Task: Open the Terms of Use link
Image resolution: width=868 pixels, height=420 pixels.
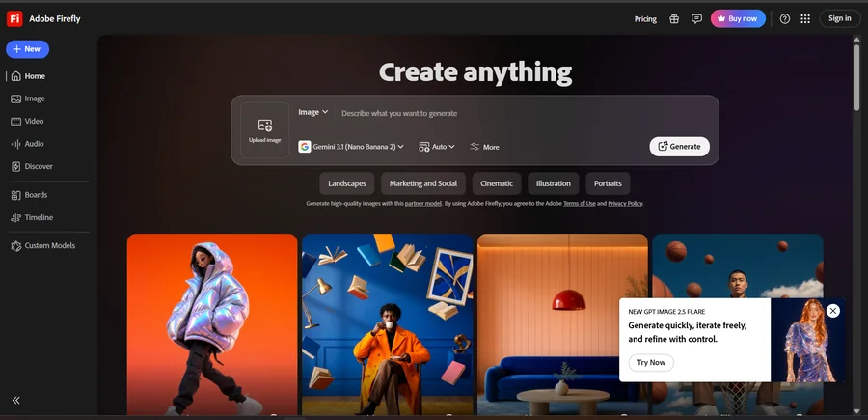Action: (x=579, y=204)
